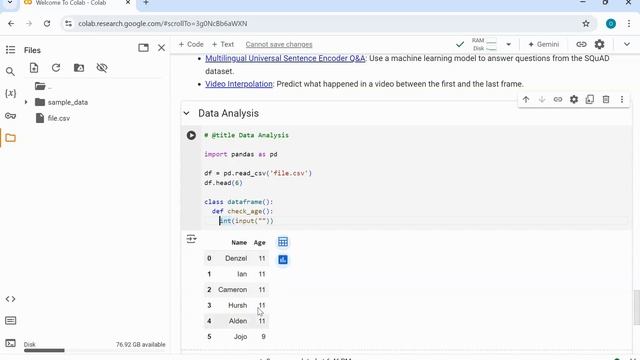Screen dimensions: 640x360
Task: Open the variables {x} panel
Action: [x=10, y=93]
